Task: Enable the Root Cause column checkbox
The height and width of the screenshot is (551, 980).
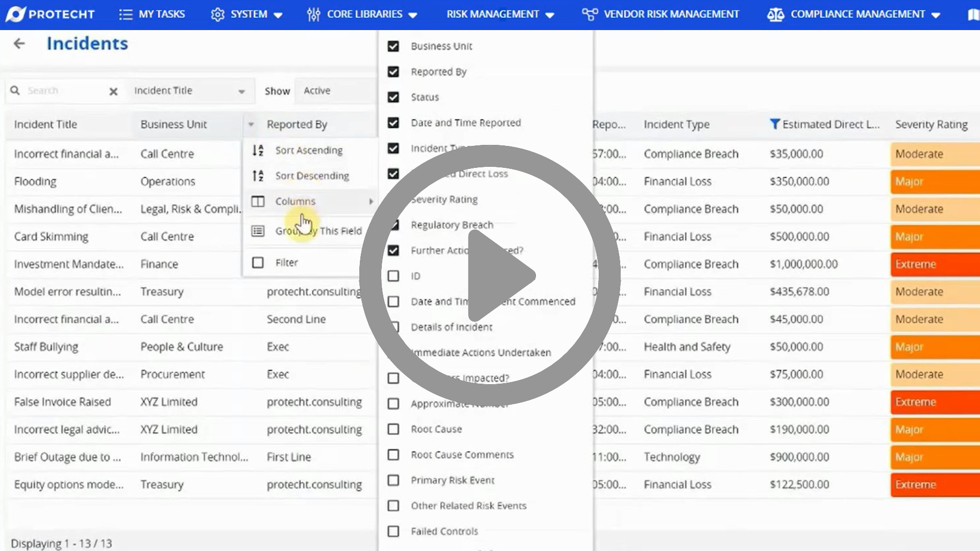Action: (x=393, y=429)
